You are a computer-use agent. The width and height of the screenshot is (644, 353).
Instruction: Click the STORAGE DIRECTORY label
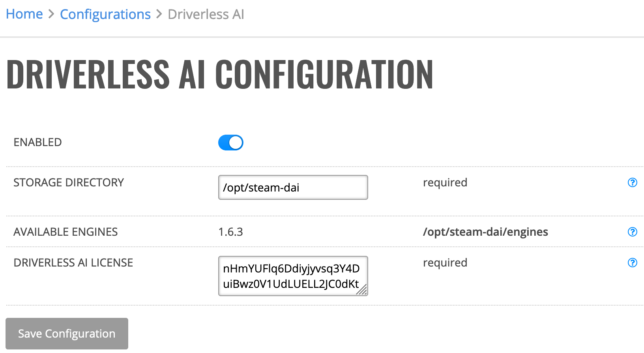69,182
